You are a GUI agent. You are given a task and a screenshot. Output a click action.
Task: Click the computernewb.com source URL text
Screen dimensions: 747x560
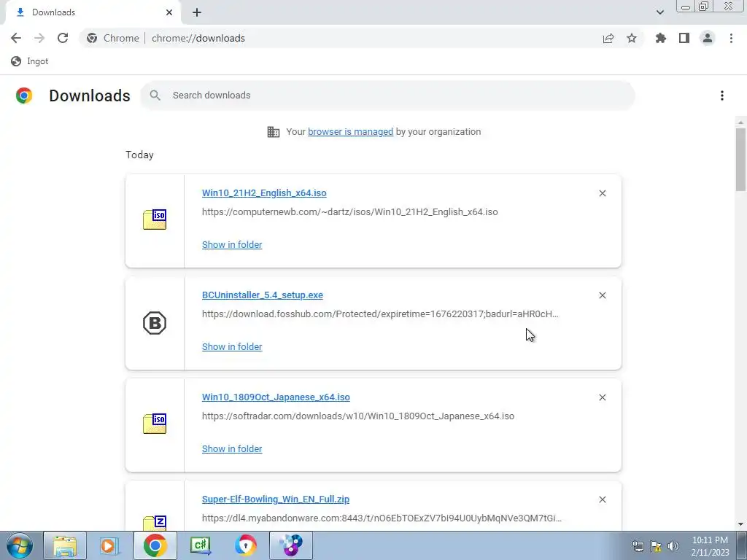tap(349, 212)
